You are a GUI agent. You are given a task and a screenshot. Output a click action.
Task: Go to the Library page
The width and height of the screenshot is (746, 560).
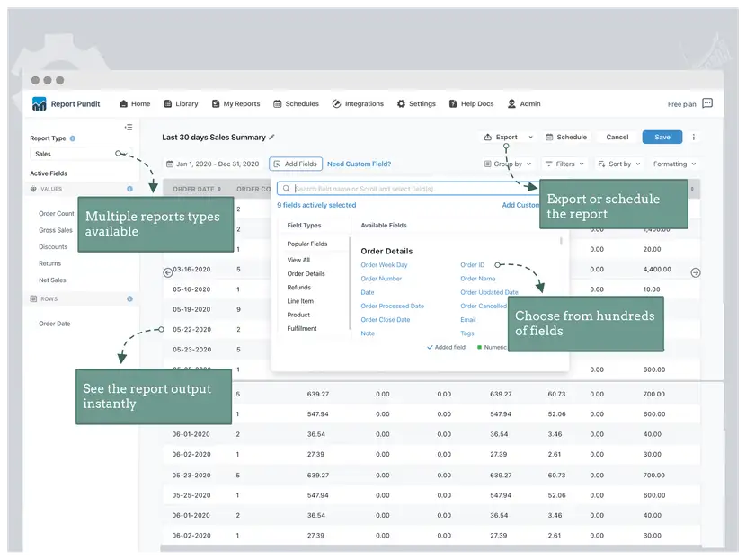coord(181,103)
